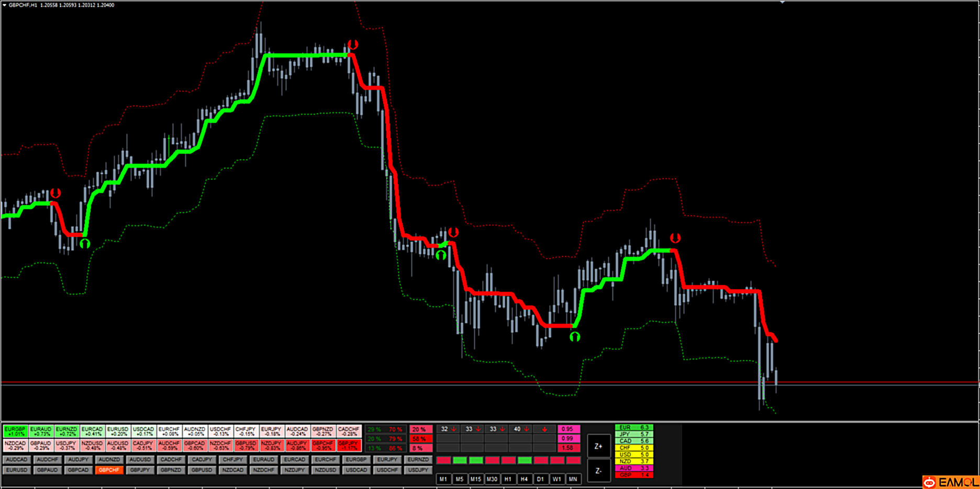
Task: Click the Z+ zoom in button
Action: click(598, 446)
